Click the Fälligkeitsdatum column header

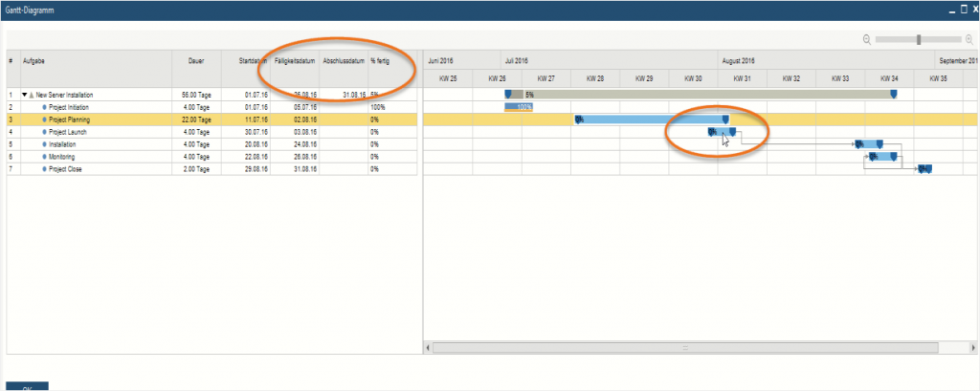[x=295, y=60]
